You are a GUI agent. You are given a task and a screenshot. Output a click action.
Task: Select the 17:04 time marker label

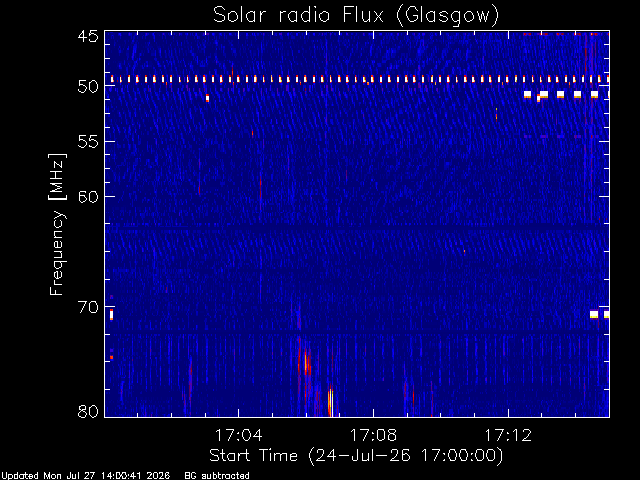(x=238, y=435)
